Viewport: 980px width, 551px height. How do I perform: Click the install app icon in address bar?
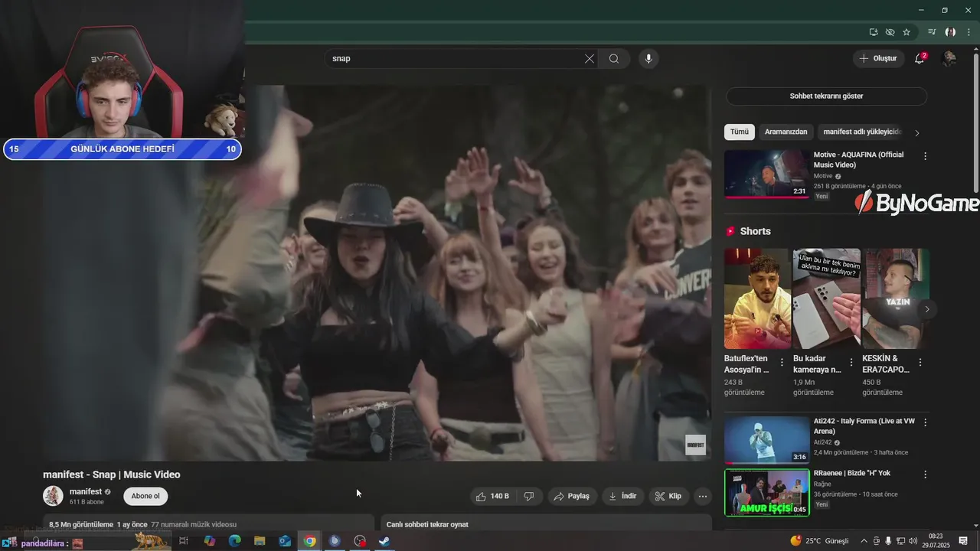pyautogui.click(x=874, y=32)
